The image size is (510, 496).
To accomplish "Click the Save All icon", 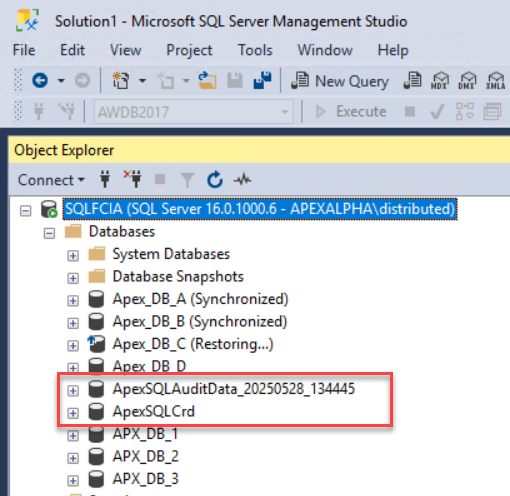I will point(262,80).
